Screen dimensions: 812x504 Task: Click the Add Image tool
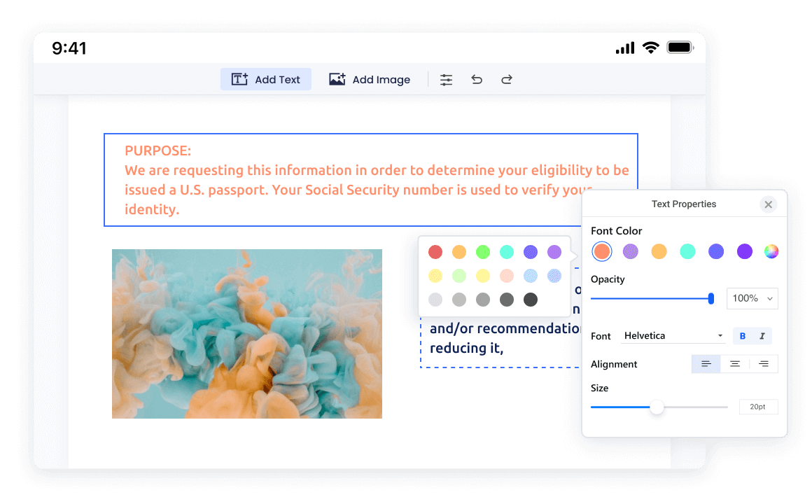[x=370, y=80]
